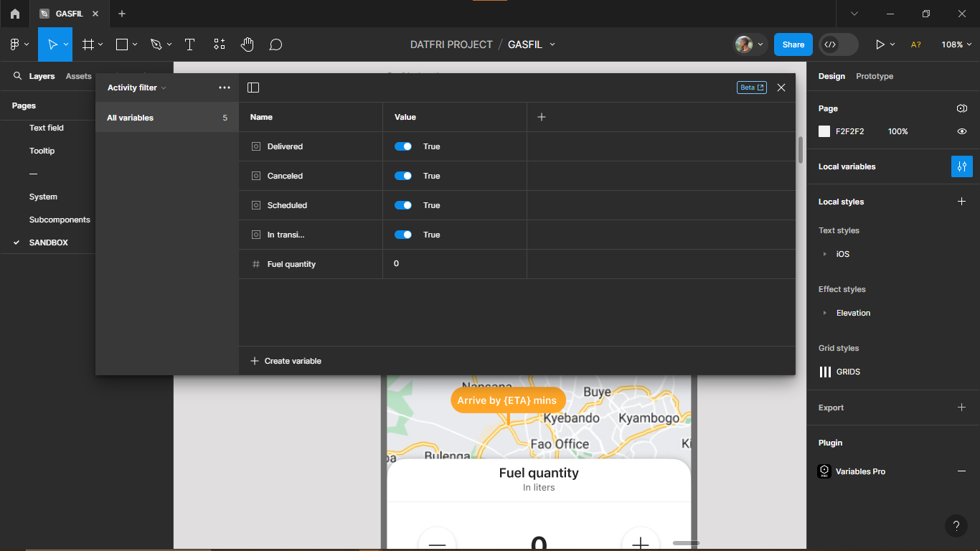980x551 pixels.
Task: Click the present play icon
Action: 880,44
